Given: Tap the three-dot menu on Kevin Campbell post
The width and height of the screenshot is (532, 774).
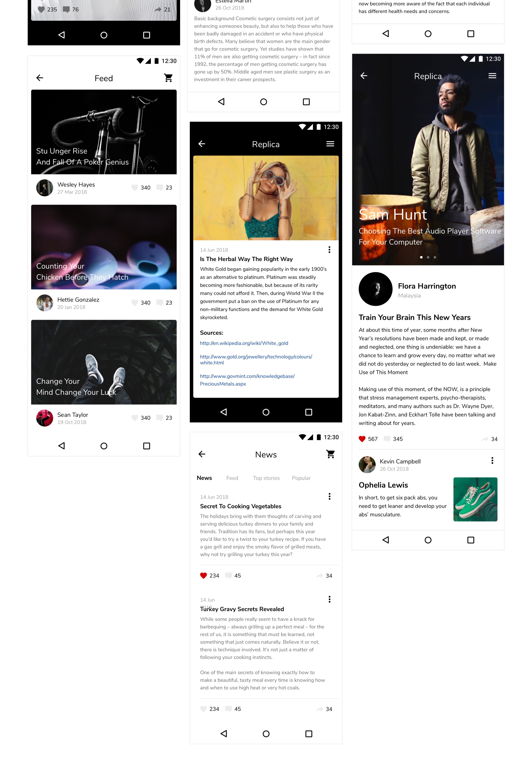Looking at the screenshot, I should pyautogui.click(x=493, y=461).
